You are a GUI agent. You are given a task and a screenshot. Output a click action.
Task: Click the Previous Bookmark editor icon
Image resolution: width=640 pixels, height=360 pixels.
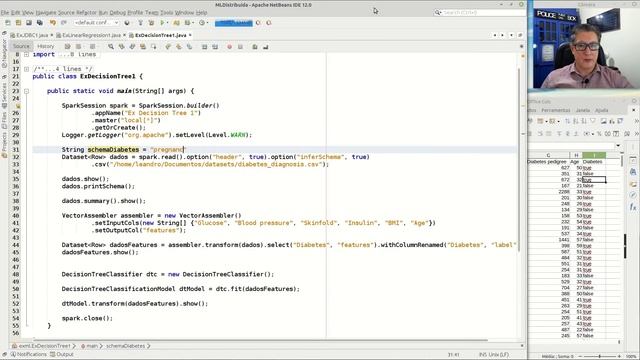tap(168, 47)
